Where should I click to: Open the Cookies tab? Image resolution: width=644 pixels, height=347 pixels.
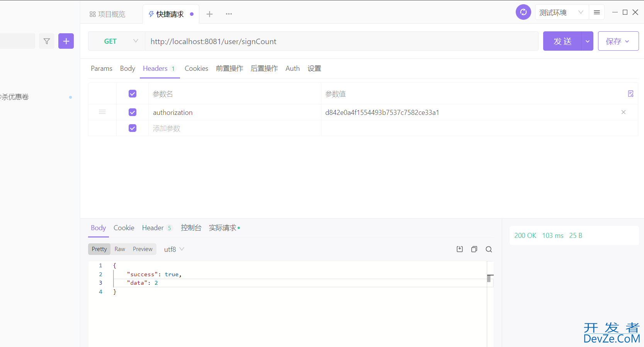click(196, 68)
